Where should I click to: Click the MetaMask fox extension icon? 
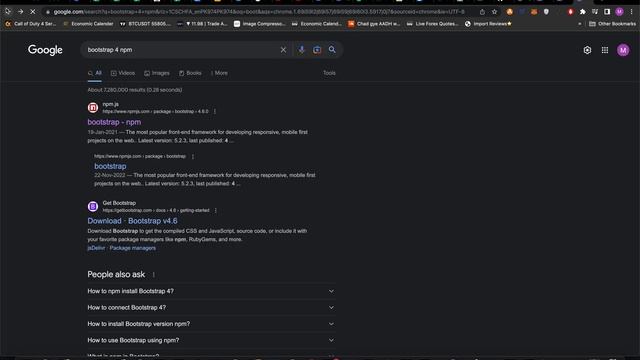pyautogui.click(x=534, y=12)
